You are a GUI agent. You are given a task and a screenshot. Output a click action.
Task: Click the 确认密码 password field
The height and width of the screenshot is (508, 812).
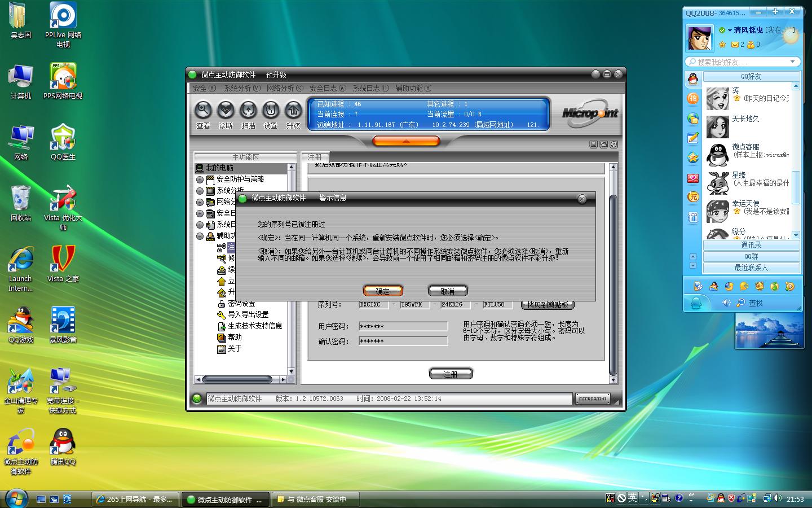[403, 341]
